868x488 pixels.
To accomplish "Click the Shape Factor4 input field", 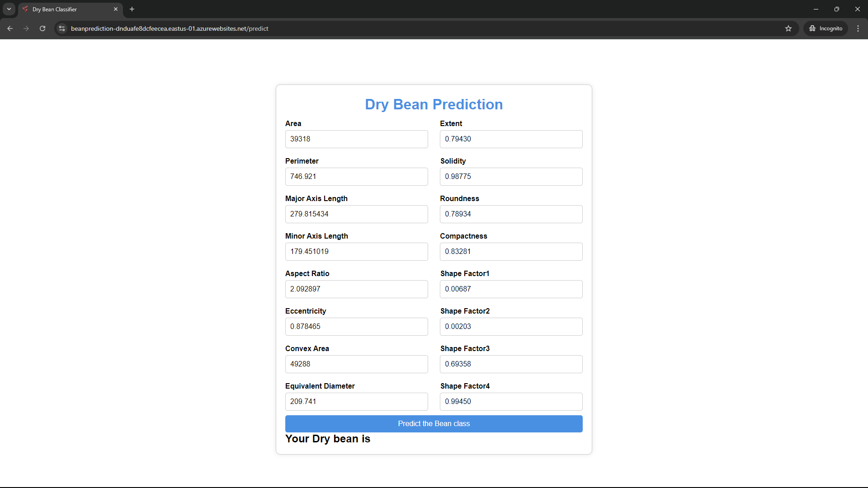I will point(511,401).
